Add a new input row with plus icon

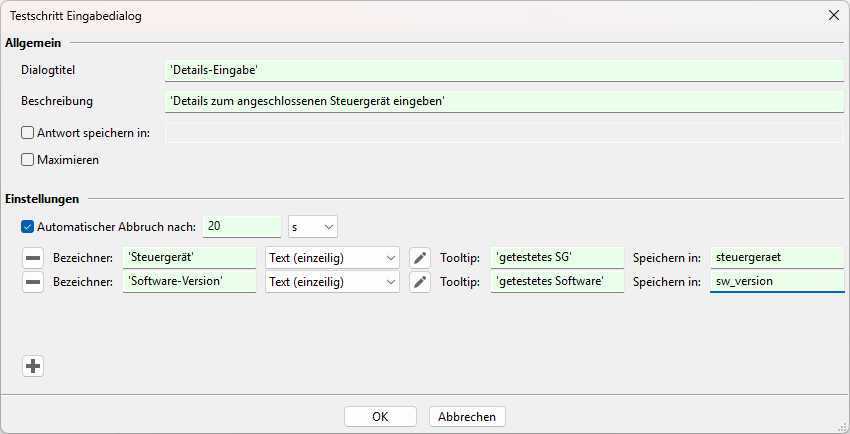click(33, 366)
